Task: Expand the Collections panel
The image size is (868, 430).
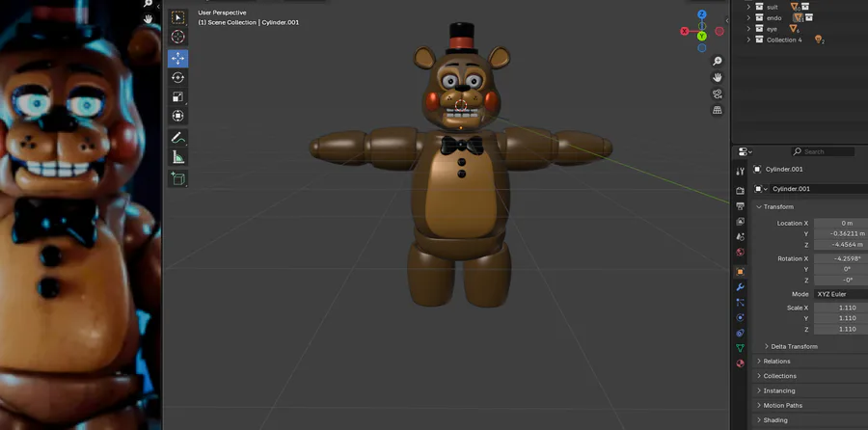Action: 759,376
